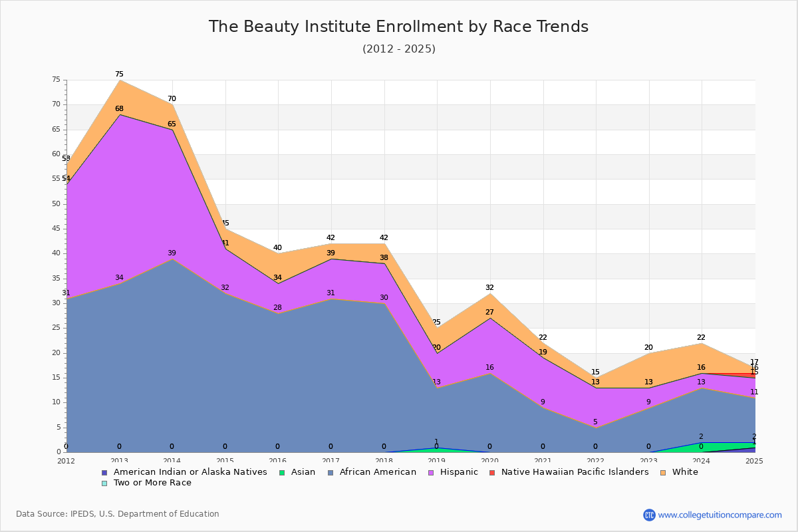Click the 68 data label at 2013
Screen dimensions: 798x532
point(119,109)
